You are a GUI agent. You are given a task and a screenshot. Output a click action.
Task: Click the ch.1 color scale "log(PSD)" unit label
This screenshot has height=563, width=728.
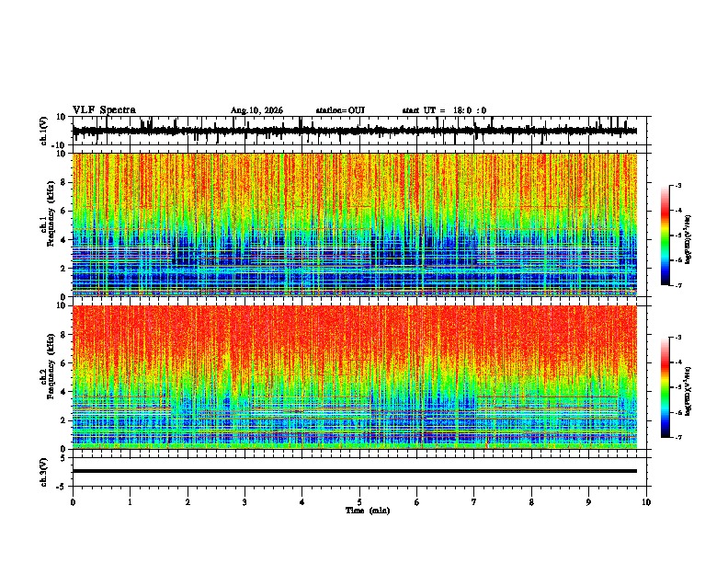click(688, 239)
